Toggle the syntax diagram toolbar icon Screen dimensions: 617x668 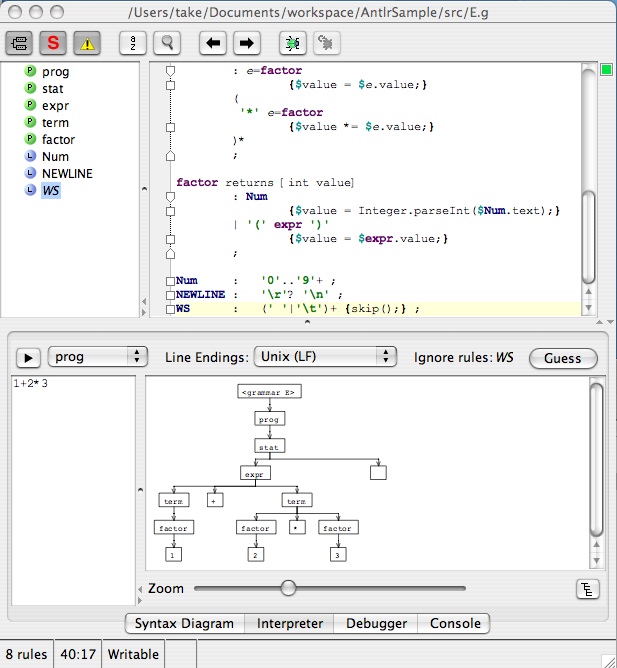[x=20, y=43]
